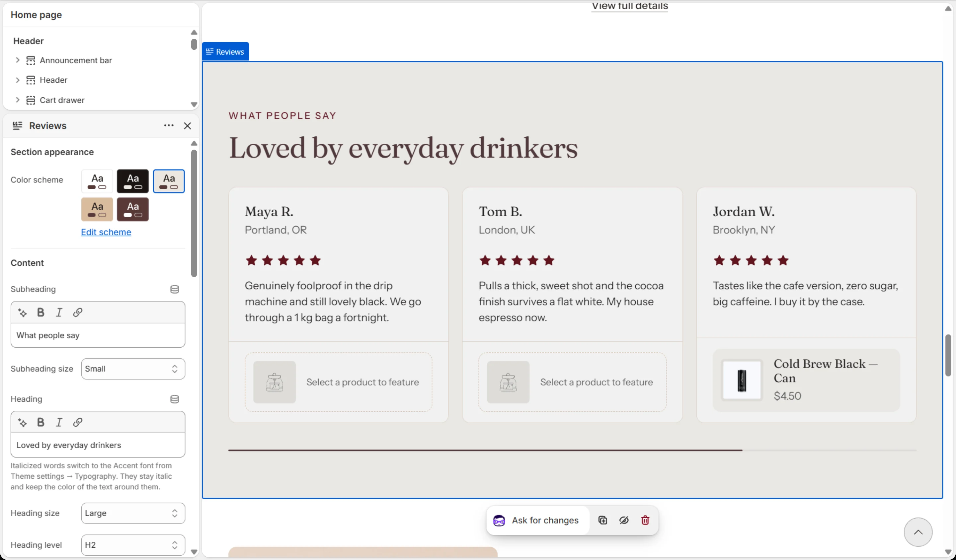Select the tan color scheme swatch
The width and height of the screenshot is (956, 560).
tap(97, 209)
